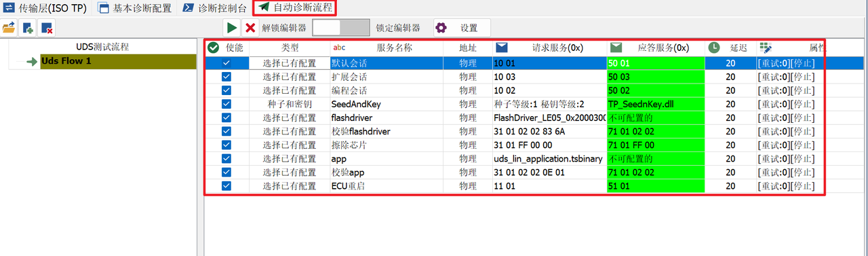868x256 pixels.
Task: Toggle enable checkbox for SeedAndKey row
Action: [x=226, y=104]
